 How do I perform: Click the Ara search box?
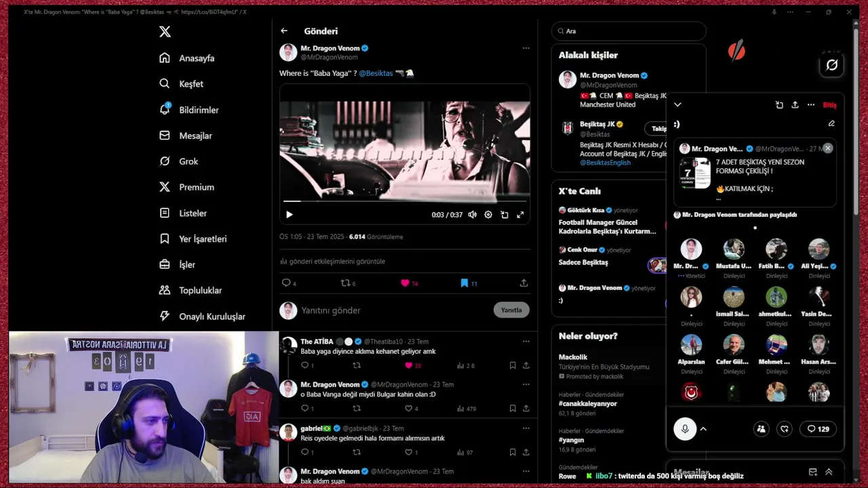pos(629,31)
